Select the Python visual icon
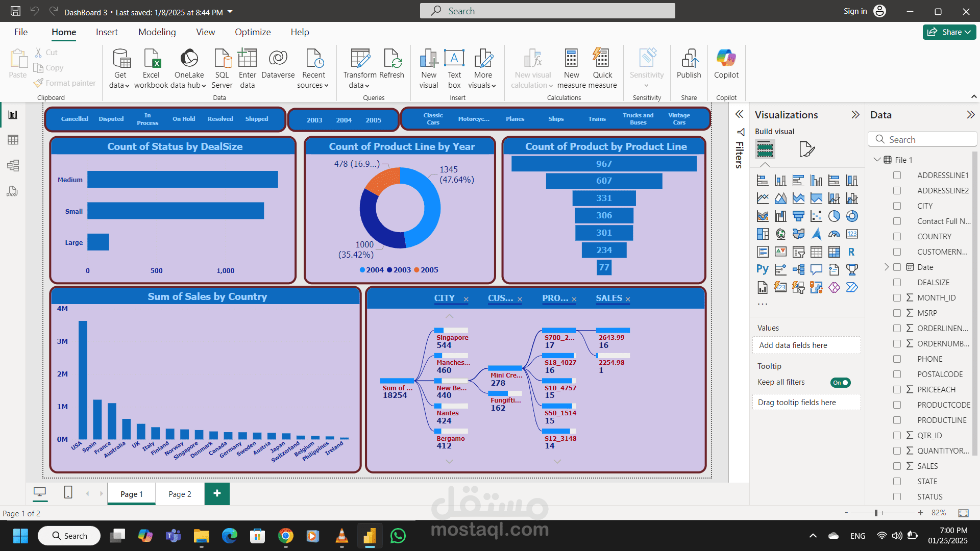This screenshot has height=551, width=980. click(x=762, y=269)
